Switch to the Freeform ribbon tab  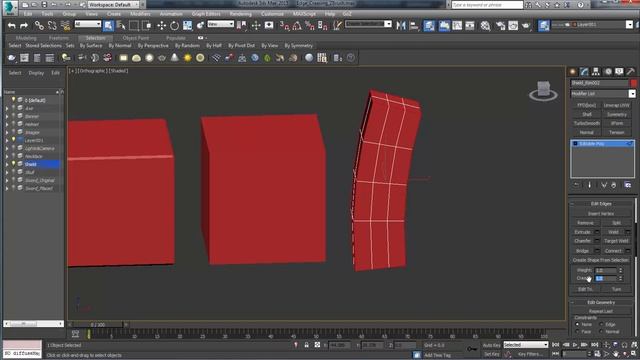(59, 38)
